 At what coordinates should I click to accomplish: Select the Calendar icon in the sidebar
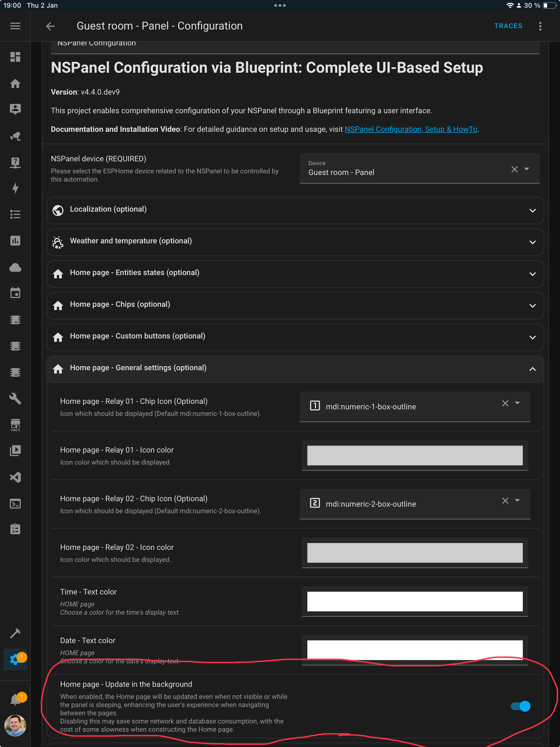point(16,293)
